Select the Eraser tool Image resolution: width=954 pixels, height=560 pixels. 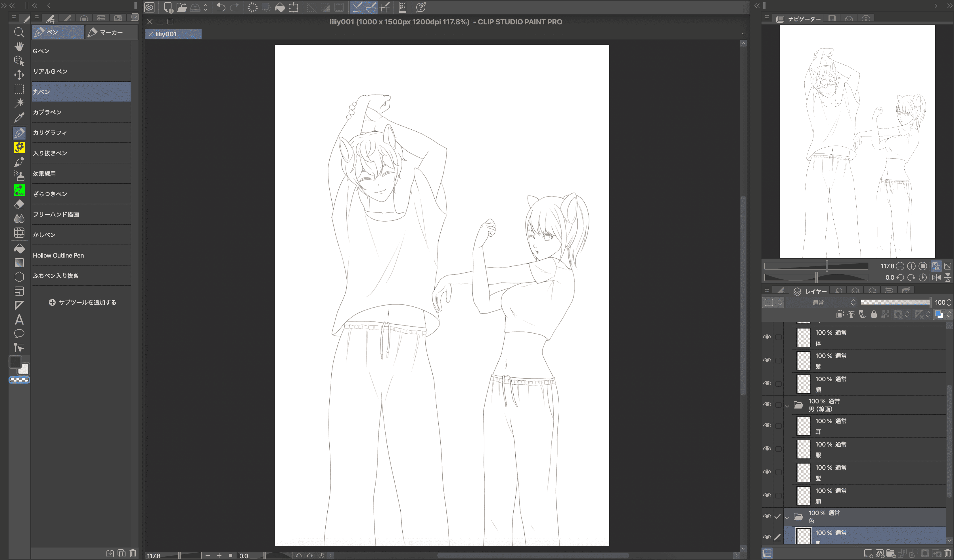coord(19,204)
